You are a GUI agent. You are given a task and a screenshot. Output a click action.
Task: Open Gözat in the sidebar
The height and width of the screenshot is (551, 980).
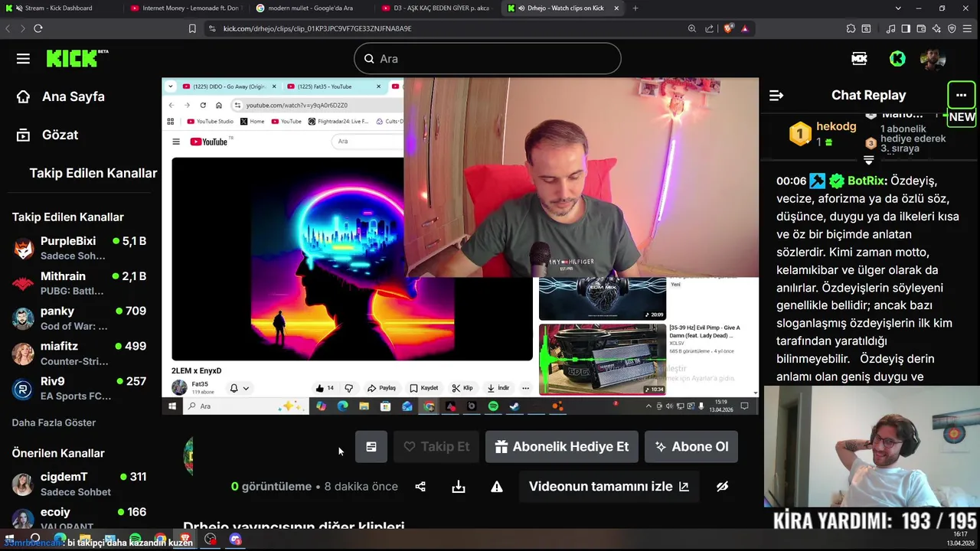click(47, 135)
